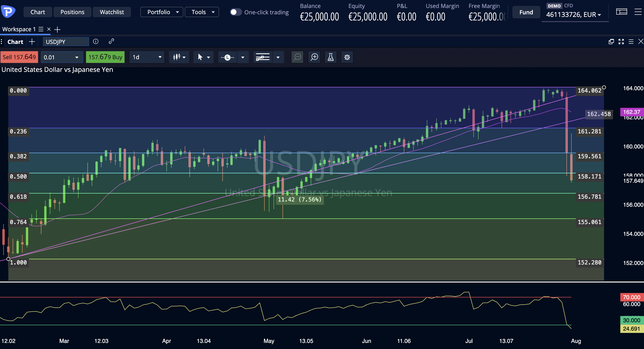Expand the chart type dropdown arrow
644x349 pixels.
click(x=184, y=58)
